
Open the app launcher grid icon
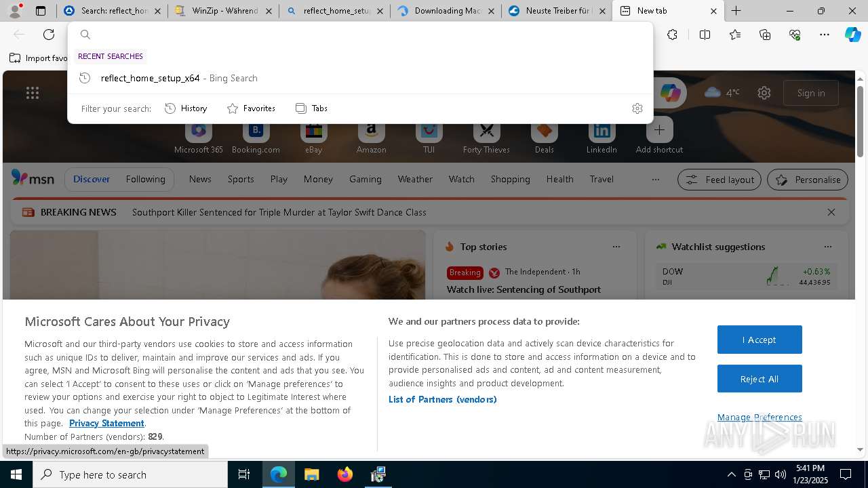[x=33, y=93]
